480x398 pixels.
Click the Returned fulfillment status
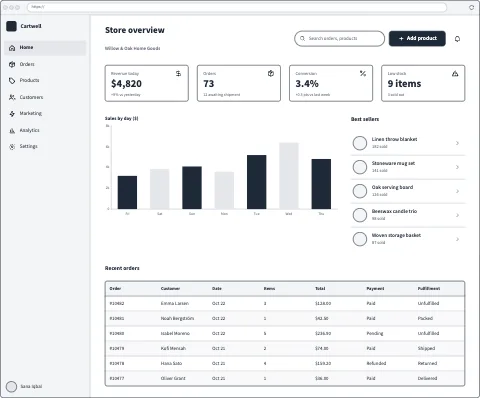(x=427, y=364)
